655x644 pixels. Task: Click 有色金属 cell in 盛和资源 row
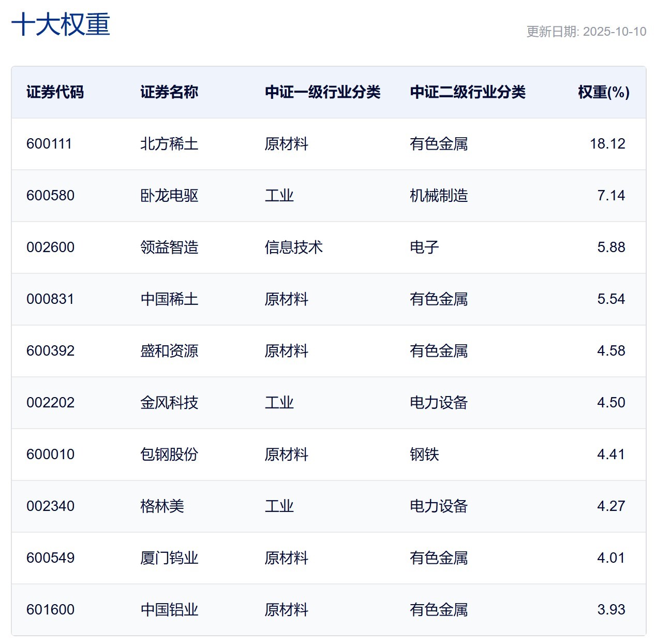439,351
